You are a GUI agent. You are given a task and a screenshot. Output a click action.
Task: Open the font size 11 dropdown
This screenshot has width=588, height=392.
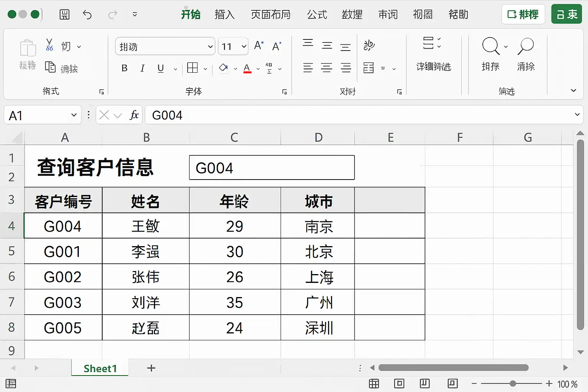click(x=244, y=47)
